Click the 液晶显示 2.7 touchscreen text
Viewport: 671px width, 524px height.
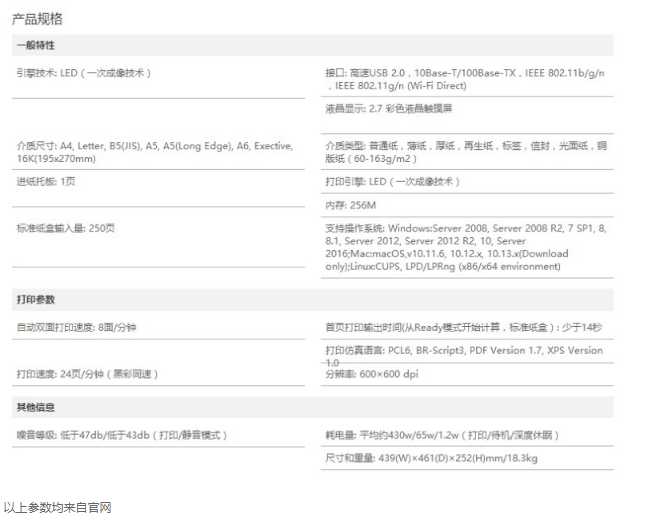(389, 109)
